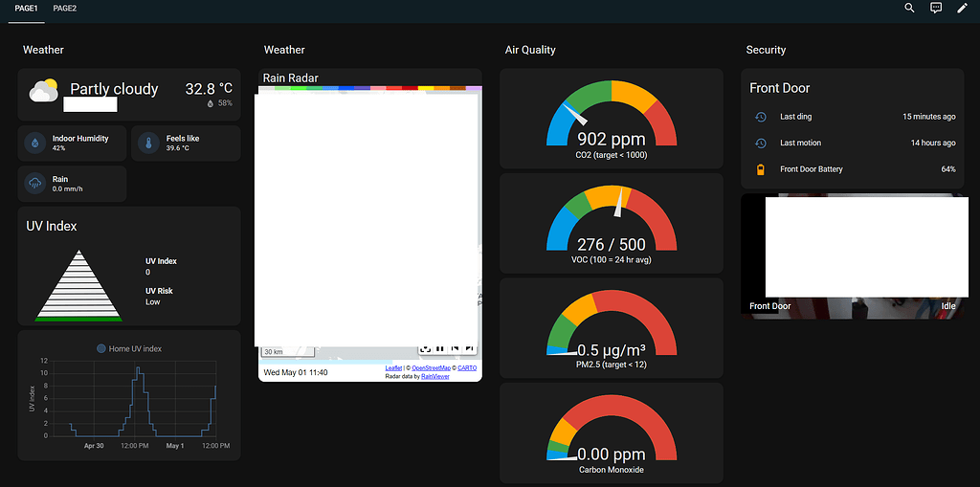The image size is (980, 487).
Task: Open the Leaflet link
Action: (x=393, y=368)
